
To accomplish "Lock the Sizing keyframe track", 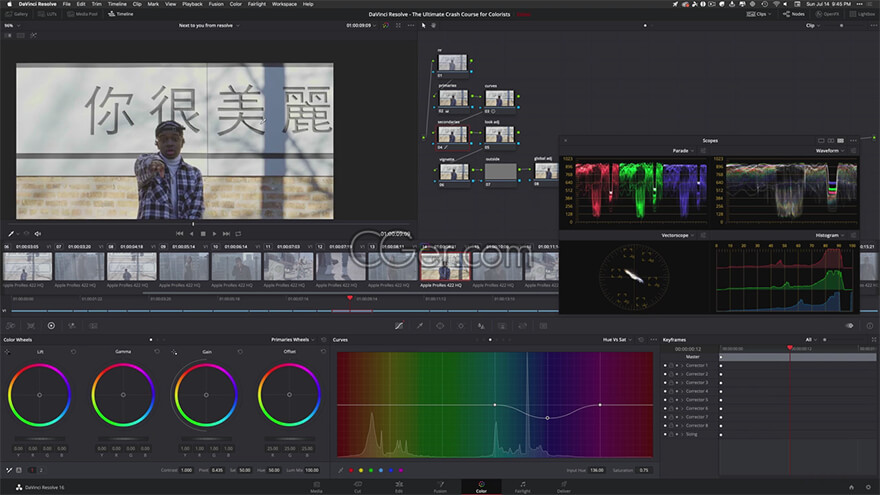I will [671, 434].
